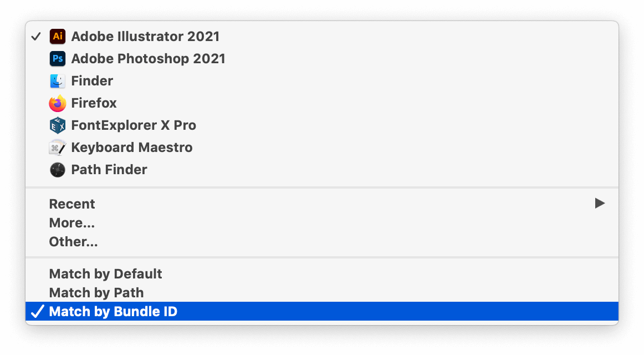Expand the Recent submenu arrow
This screenshot has width=644, height=355.
(600, 203)
